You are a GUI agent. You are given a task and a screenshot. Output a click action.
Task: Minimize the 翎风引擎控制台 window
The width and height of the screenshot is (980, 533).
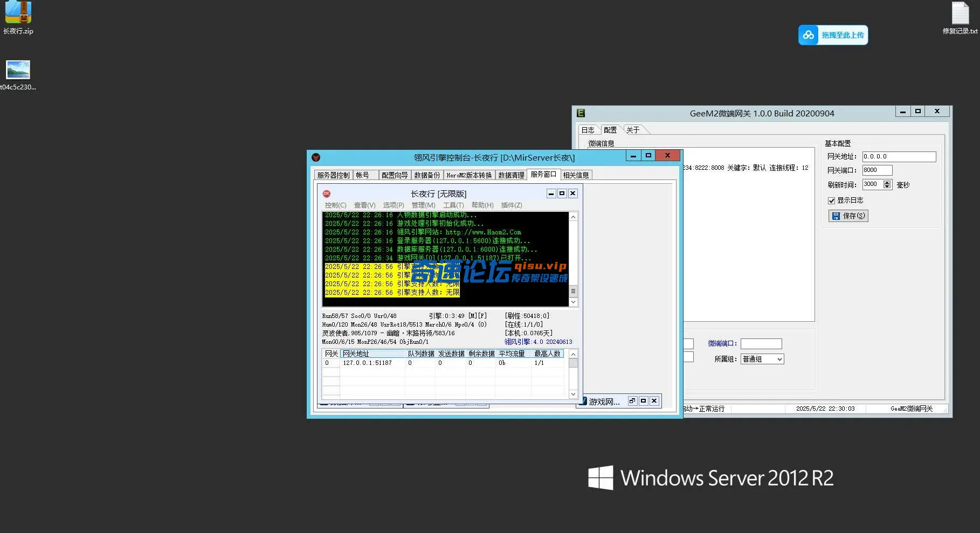tap(633, 155)
